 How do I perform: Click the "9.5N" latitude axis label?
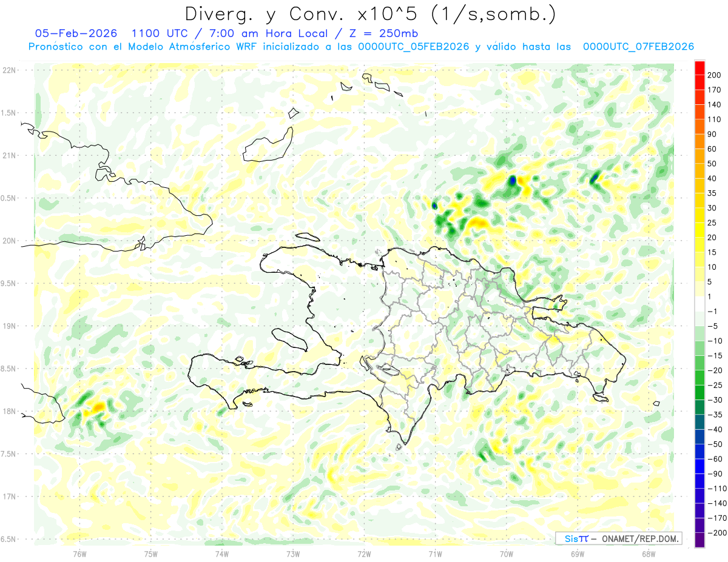pyautogui.click(x=9, y=283)
